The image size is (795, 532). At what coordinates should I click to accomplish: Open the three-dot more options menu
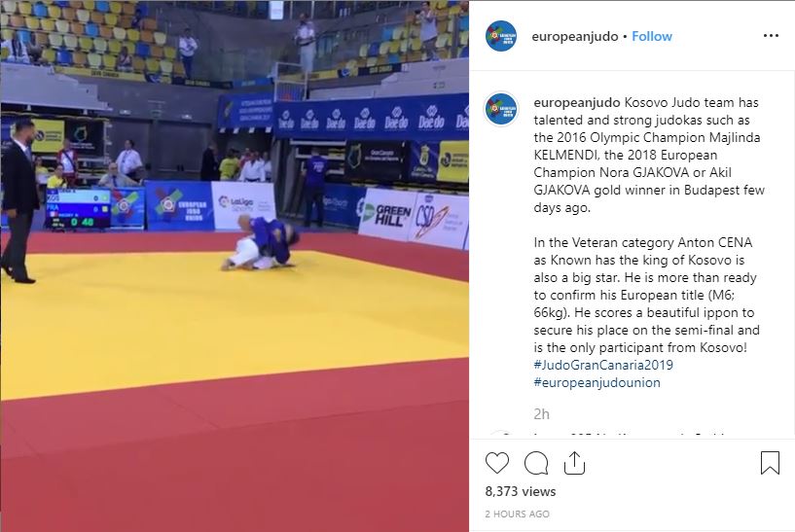(x=771, y=35)
